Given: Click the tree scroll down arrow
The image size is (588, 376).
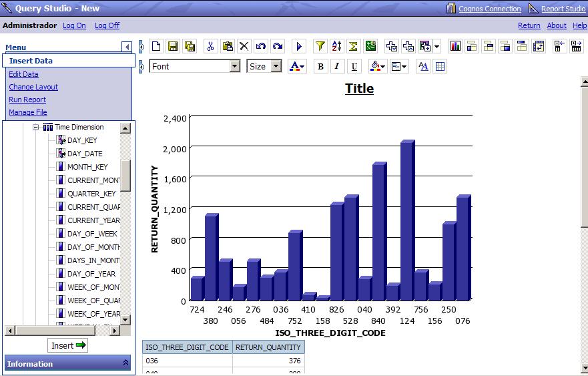Looking at the screenshot, I should coord(125,320).
